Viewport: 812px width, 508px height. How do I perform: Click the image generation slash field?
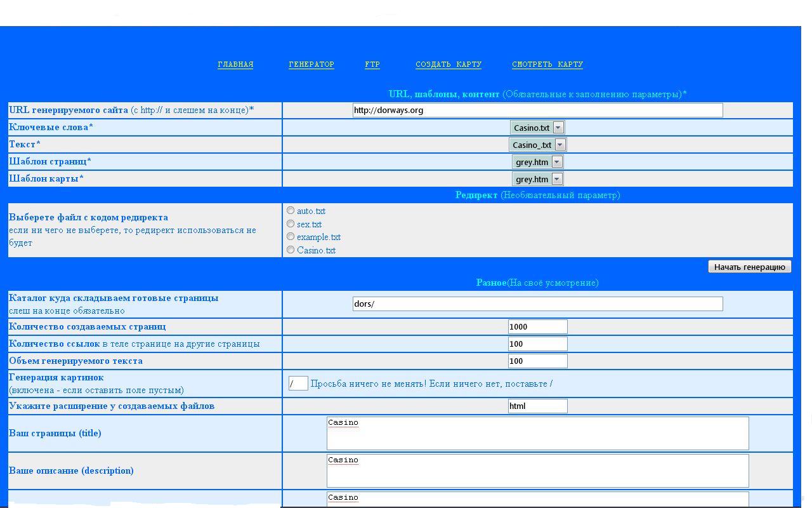coord(298,384)
